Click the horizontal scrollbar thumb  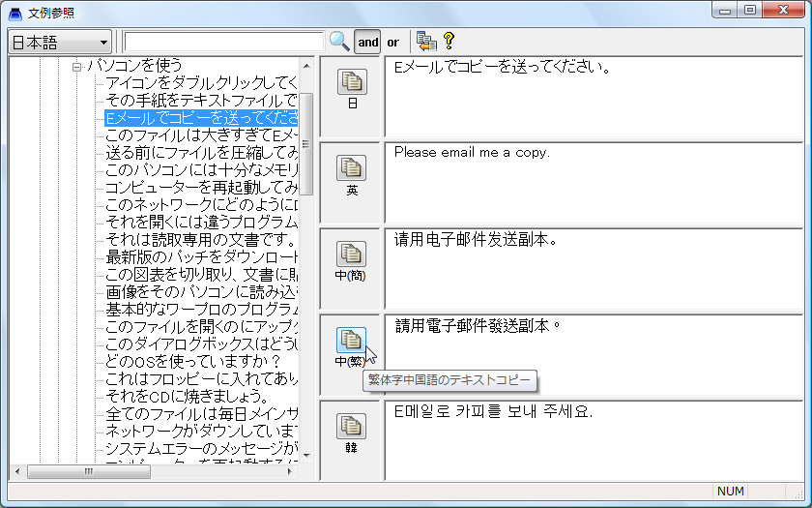(x=89, y=472)
